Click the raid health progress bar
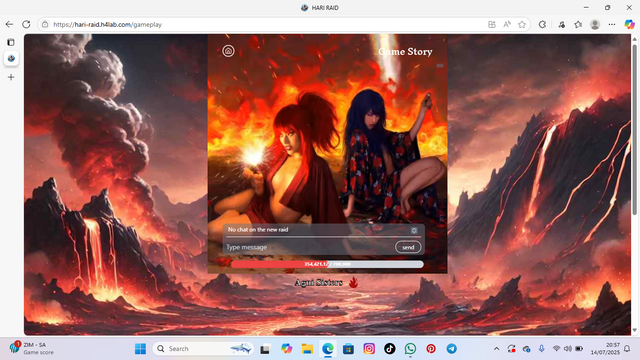This screenshot has width=640, height=360. tap(327, 264)
